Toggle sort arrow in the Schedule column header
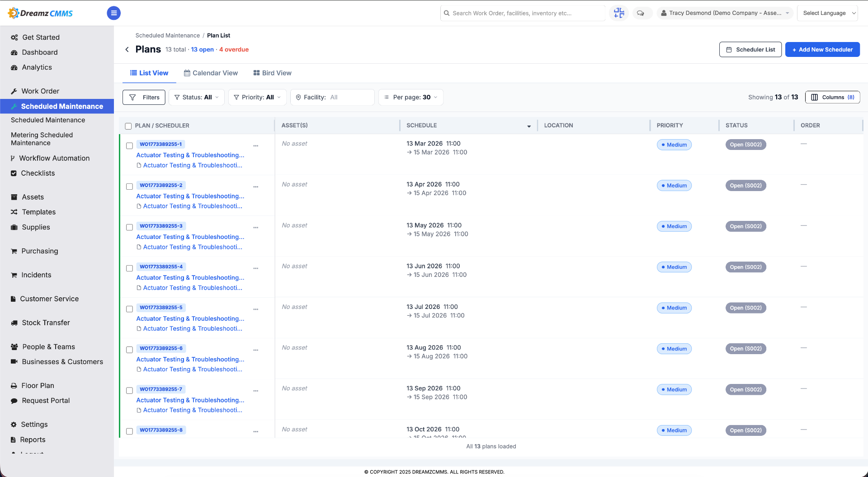868x477 pixels. click(529, 126)
